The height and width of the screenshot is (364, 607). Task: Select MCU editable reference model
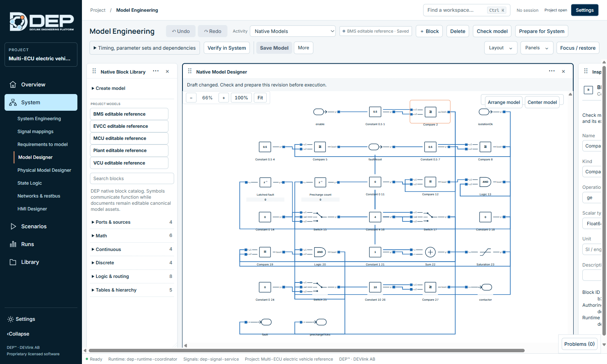pos(129,138)
